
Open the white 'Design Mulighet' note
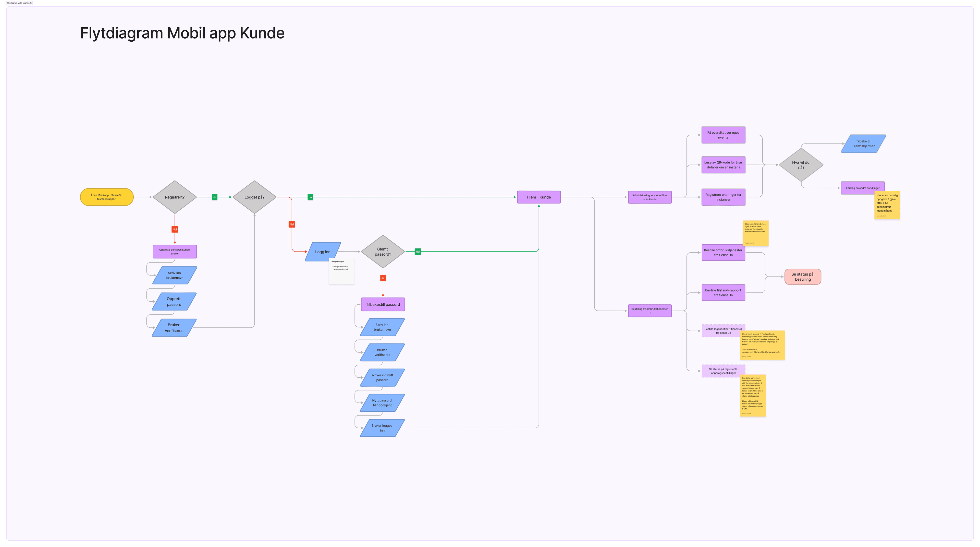point(341,271)
